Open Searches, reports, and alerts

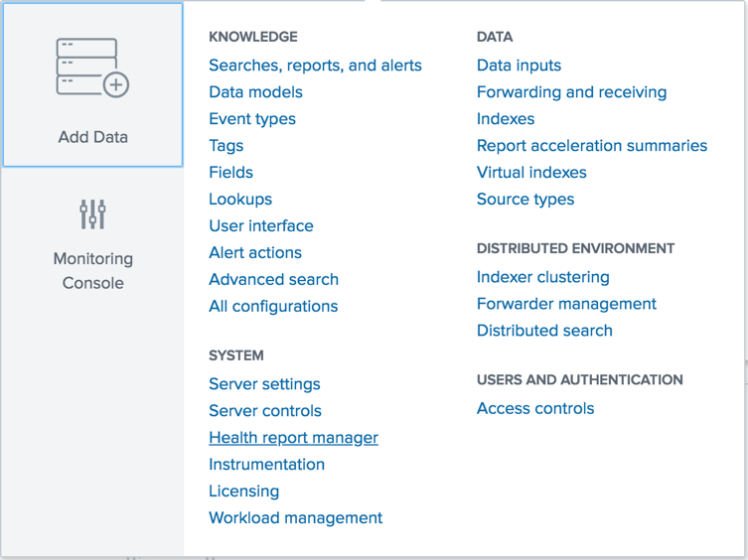pyautogui.click(x=315, y=66)
